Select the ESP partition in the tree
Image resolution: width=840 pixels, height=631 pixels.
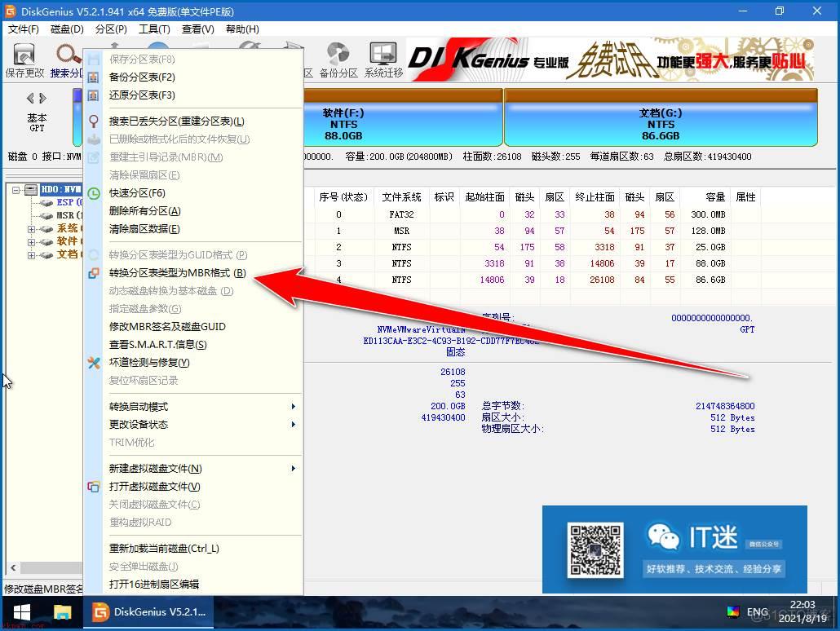click(x=69, y=202)
